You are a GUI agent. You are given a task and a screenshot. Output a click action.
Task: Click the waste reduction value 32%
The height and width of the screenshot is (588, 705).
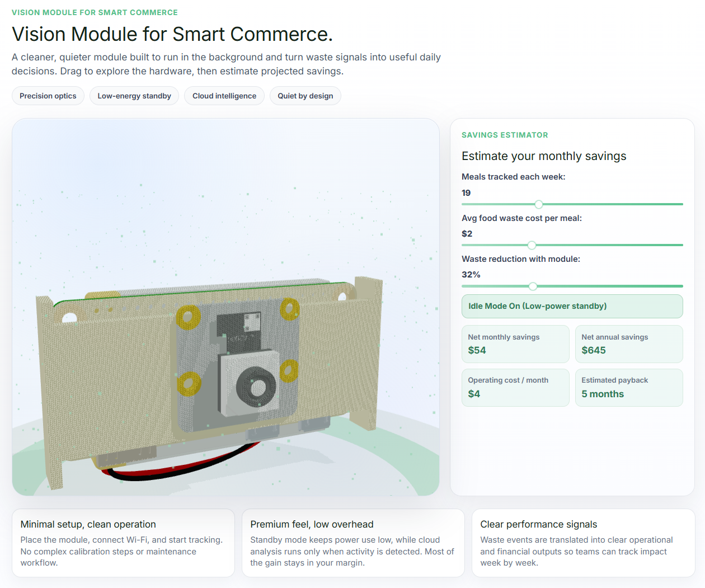coord(471,275)
